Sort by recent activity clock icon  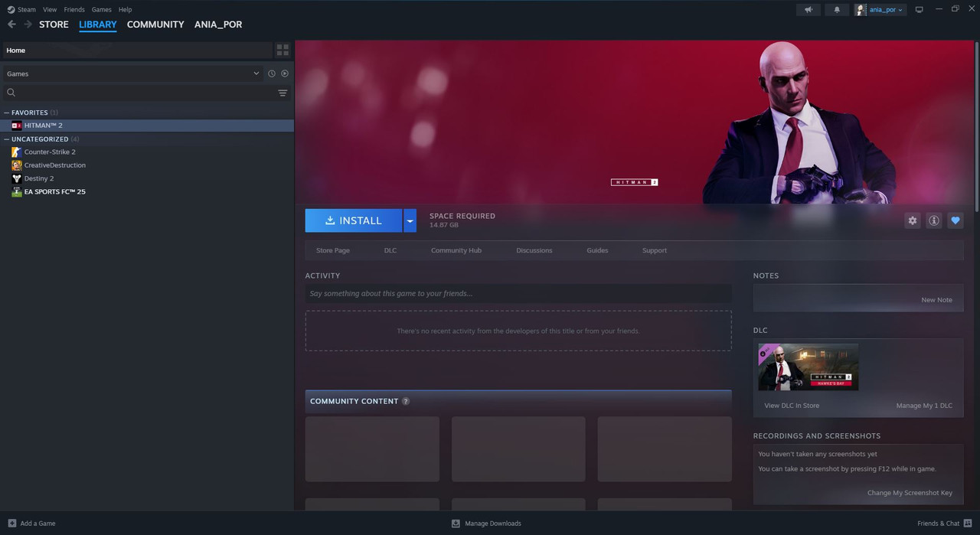click(x=271, y=73)
